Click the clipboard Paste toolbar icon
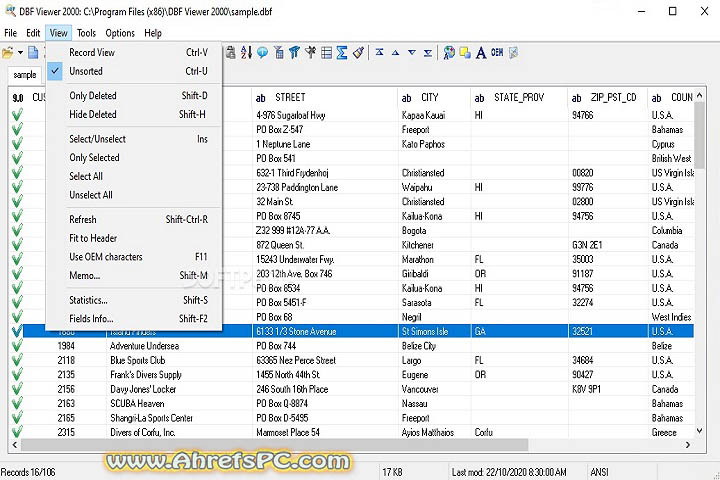The height and width of the screenshot is (480, 720). 231,53
